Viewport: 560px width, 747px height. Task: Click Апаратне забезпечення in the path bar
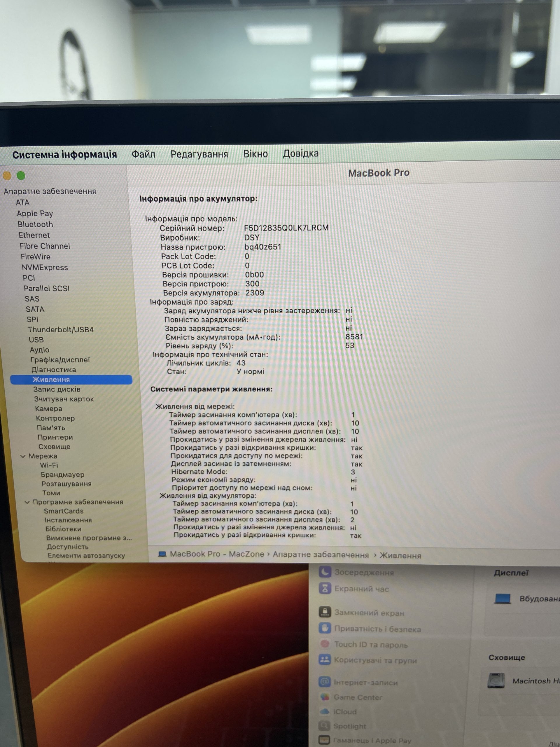click(x=321, y=555)
